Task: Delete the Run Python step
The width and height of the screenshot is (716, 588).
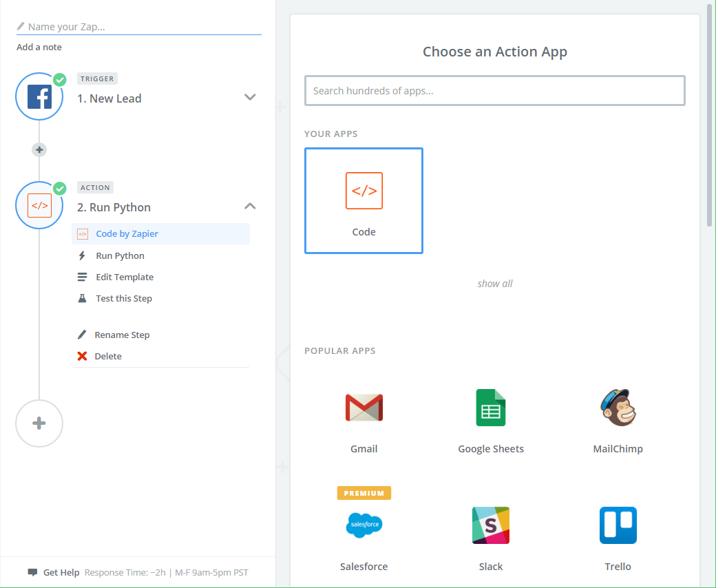Action: click(x=107, y=357)
